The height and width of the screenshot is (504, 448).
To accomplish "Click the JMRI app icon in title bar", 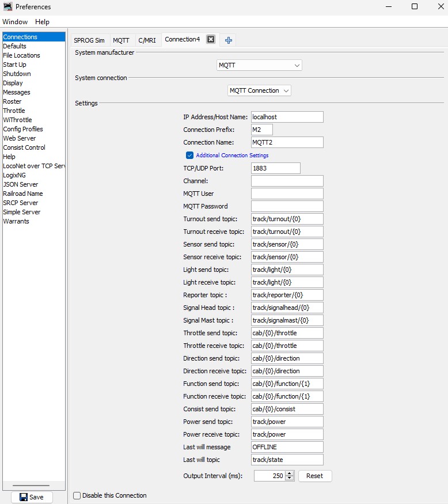I will (x=7, y=7).
